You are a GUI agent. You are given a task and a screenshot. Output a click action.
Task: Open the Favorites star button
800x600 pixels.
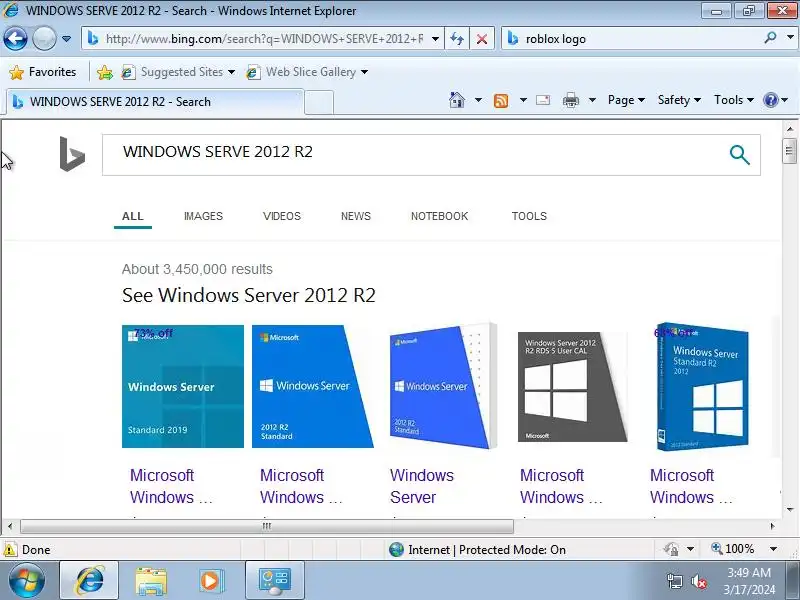tap(43, 72)
